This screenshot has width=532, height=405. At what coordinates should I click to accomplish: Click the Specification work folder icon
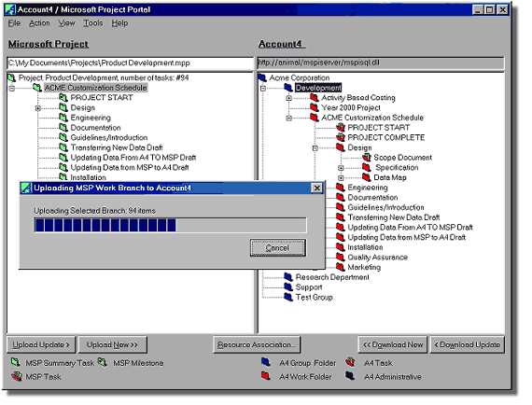pyautogui.click(x=367, y=167)
